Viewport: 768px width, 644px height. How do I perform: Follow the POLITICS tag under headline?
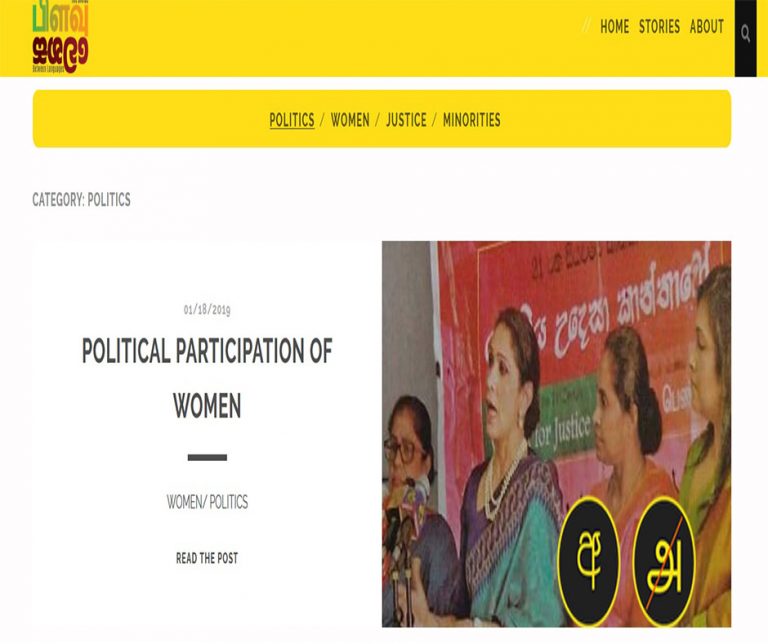[x=229, y=502]
